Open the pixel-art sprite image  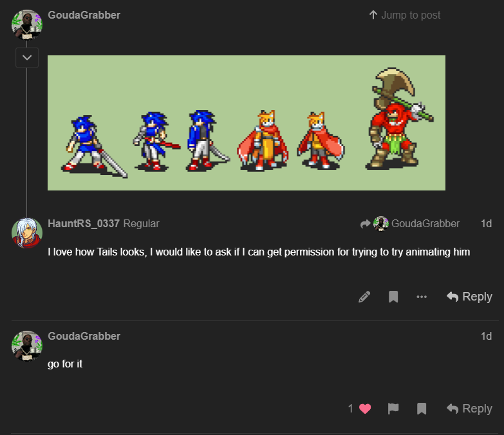coord(247,123)
